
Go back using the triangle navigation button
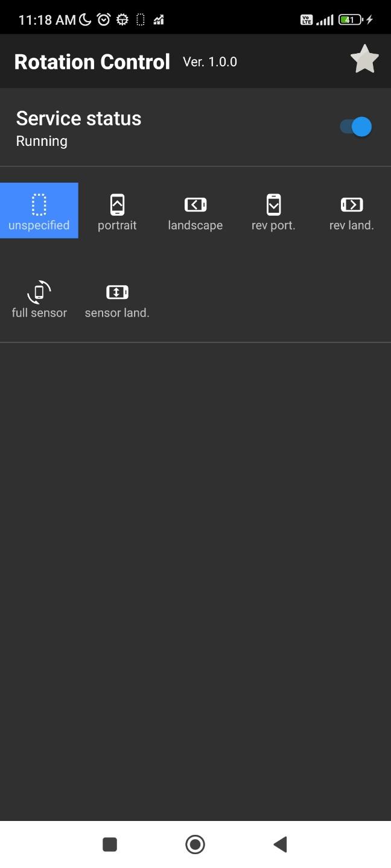280,844
